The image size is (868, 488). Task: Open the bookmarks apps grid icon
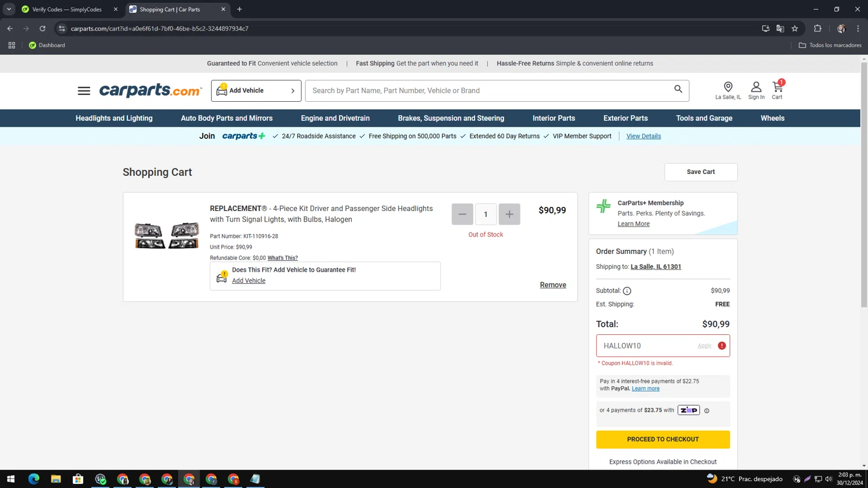(x=12, y=45)
